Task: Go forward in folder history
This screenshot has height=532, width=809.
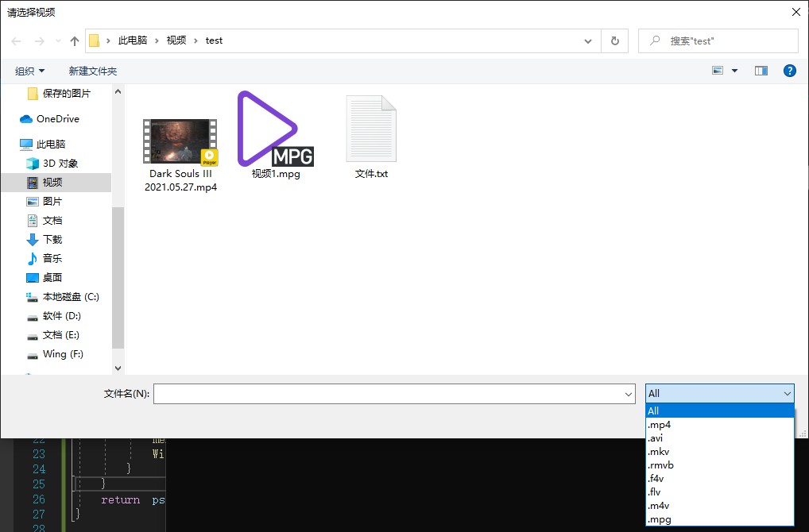Action: pos(39,41)
